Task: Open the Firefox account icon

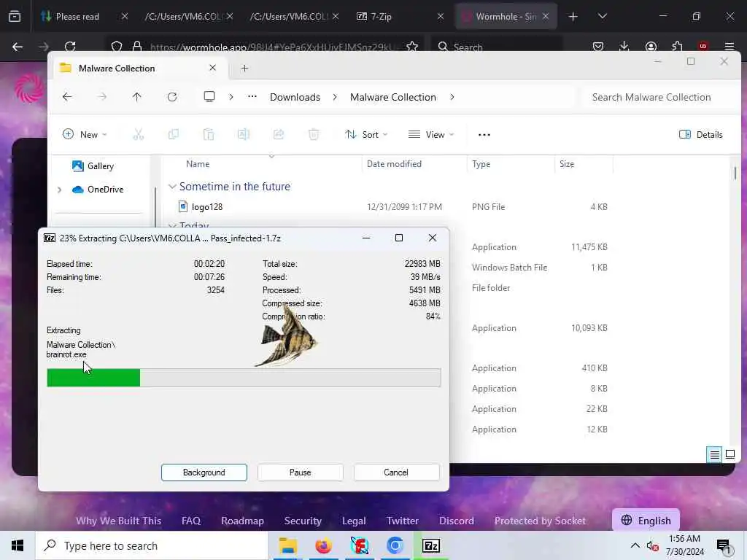Action: pos(651,47)
